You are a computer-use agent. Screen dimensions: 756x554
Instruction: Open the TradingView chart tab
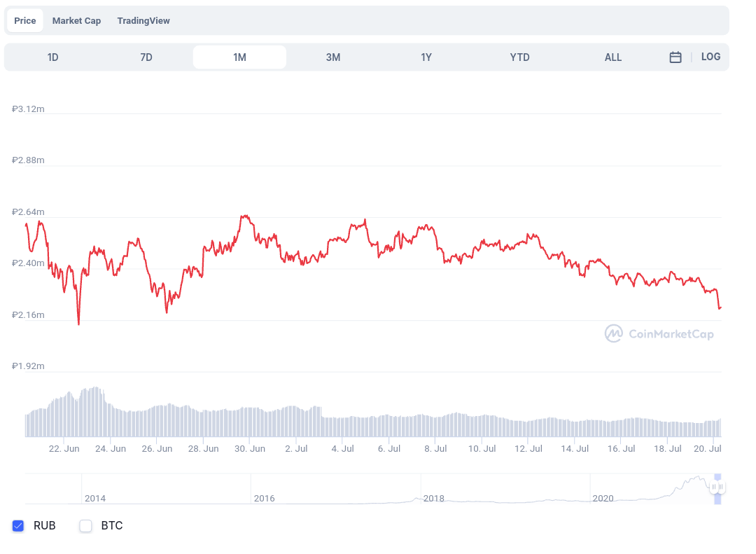click(143, 20)
